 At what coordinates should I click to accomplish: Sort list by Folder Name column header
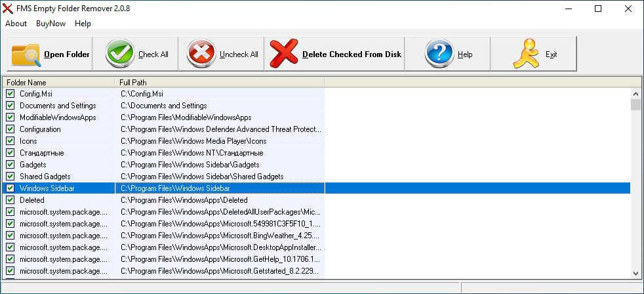59,82
